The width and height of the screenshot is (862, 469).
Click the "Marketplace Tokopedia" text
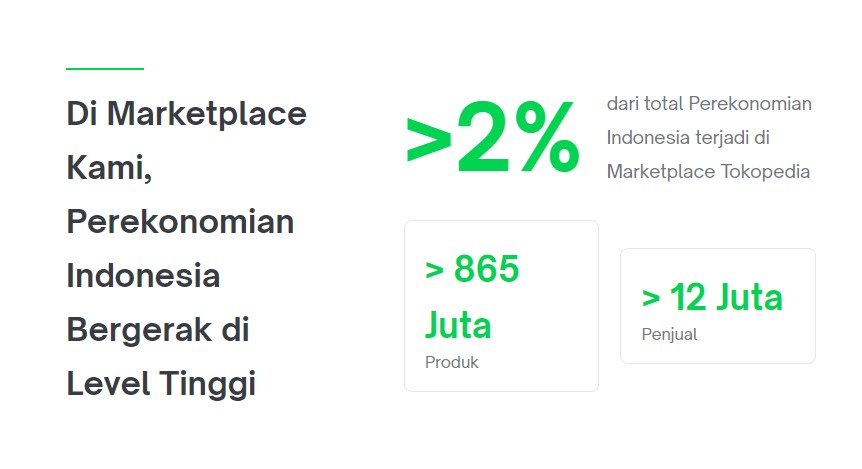708,172
